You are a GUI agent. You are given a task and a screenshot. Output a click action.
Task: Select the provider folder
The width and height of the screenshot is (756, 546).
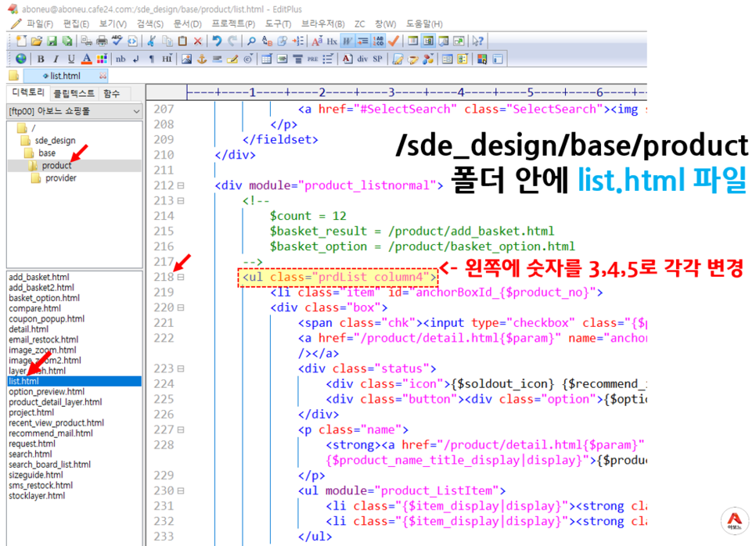61,178
